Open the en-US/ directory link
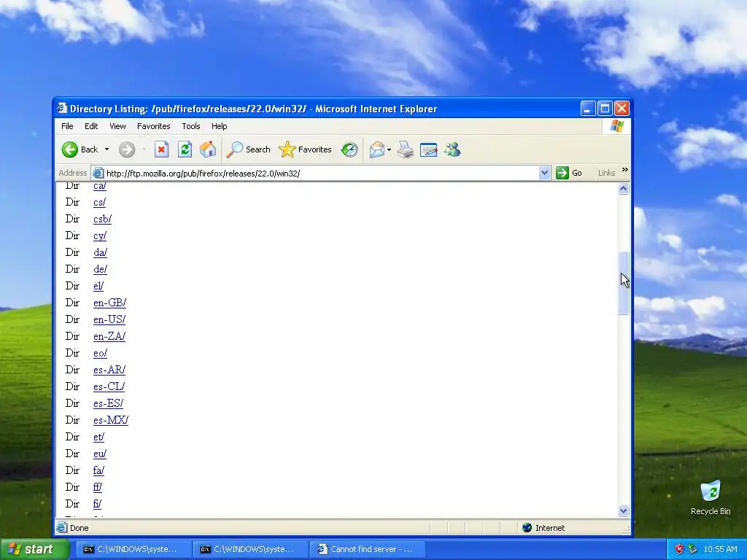Viewport: 747px width, 560px height. 109,319
